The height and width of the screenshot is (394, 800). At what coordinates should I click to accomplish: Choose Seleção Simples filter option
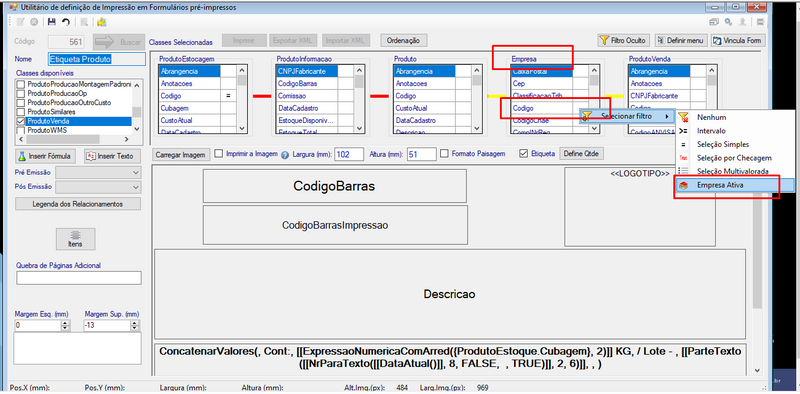pos(735,145)
